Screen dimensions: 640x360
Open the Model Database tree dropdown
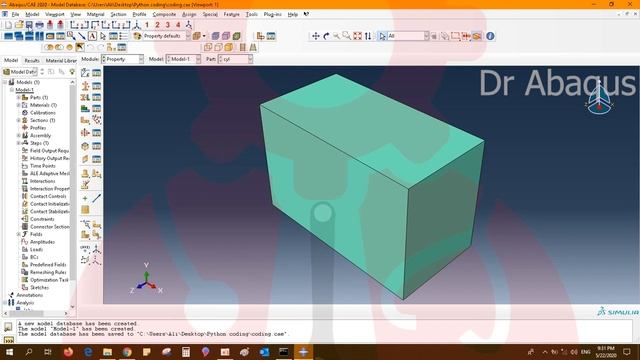coord(20,72)
